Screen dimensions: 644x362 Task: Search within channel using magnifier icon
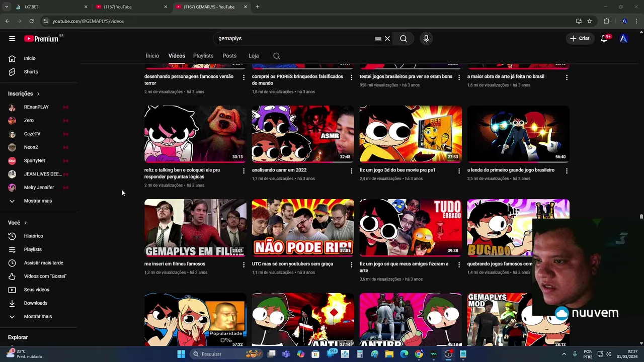[277, 56]
